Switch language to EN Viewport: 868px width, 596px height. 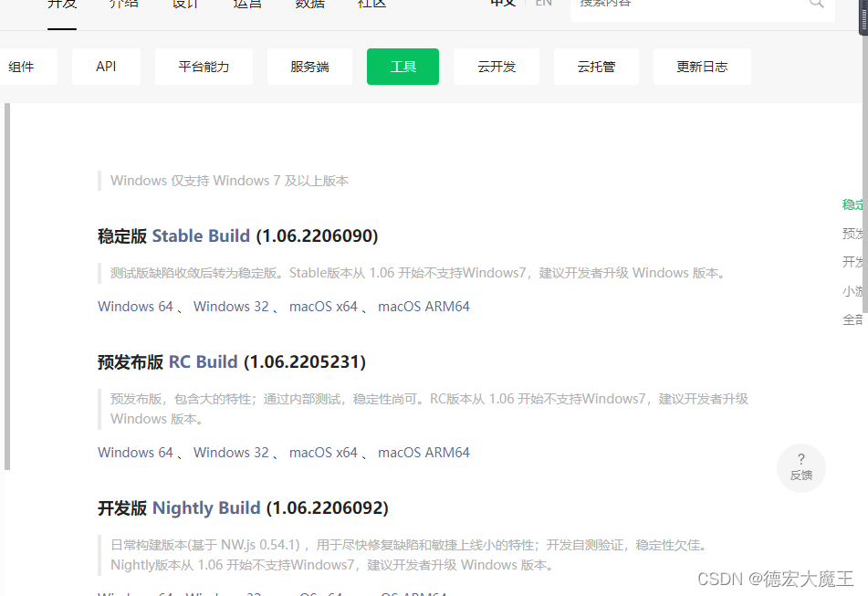click(x=544, y=4)
